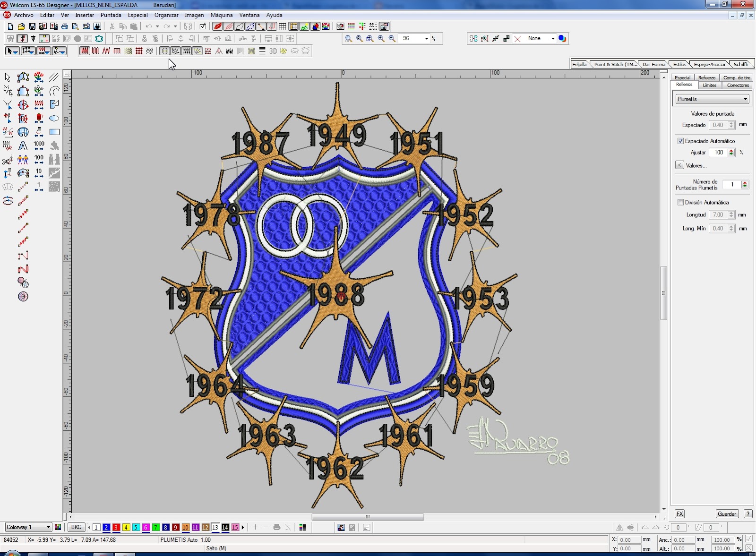This screenshot has width=756, height=556.
Task: Toggle the rulers and guides view icon
Action: tap(293, 26)
